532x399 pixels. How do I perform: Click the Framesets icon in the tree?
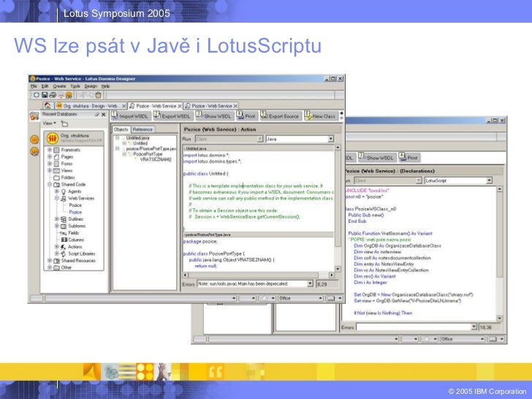[x=57, y=150]
